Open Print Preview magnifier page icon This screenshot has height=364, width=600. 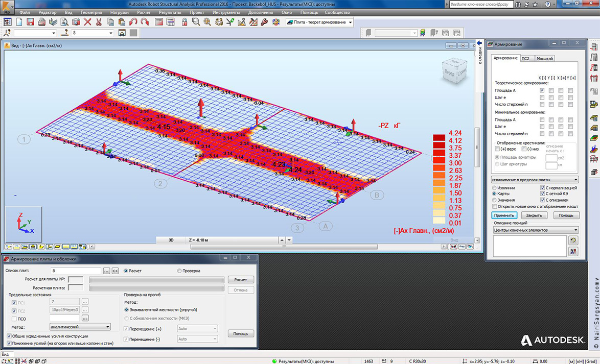point(65,22)
